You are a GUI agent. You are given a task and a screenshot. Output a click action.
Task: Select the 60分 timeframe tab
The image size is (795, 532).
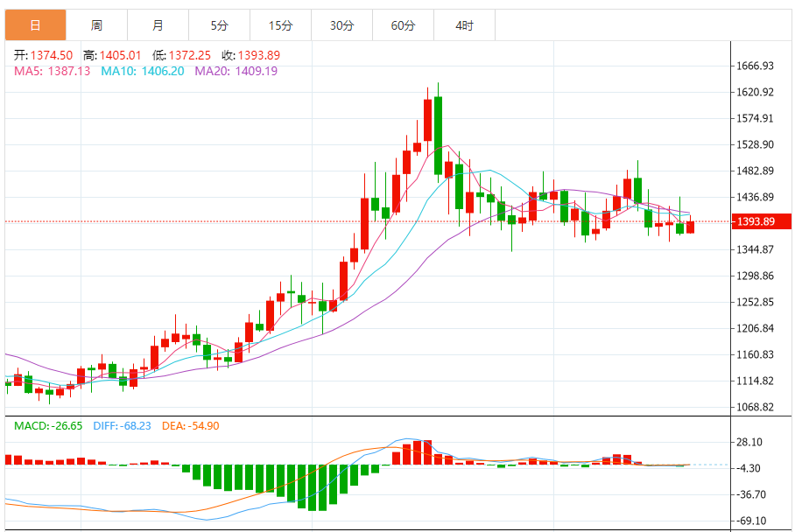(x=403, y=25)
